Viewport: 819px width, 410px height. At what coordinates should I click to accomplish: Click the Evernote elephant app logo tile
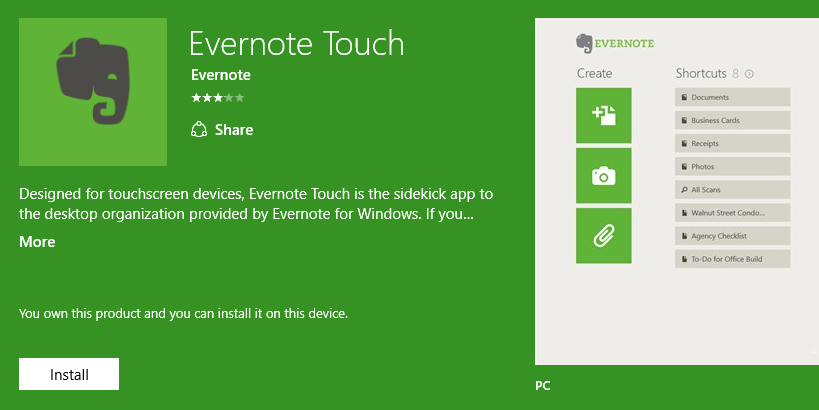93,92
